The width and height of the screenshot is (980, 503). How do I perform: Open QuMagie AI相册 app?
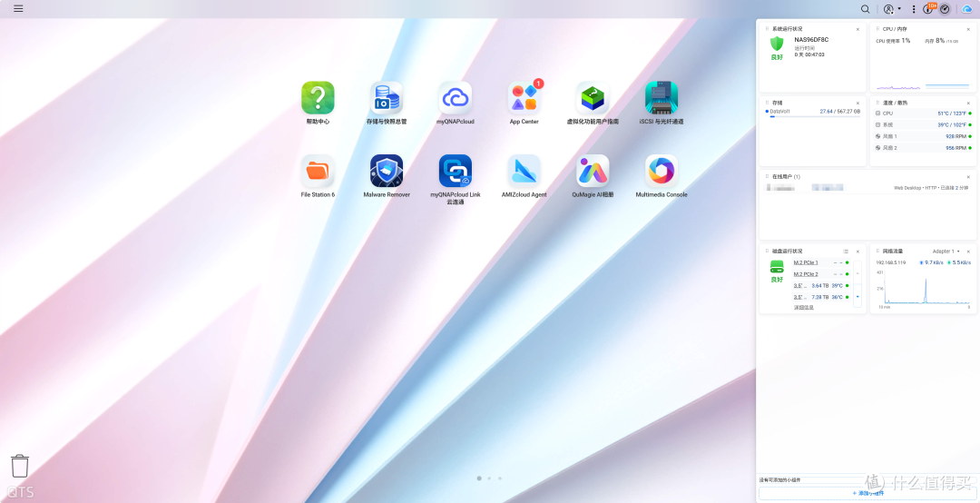(593, 176)
